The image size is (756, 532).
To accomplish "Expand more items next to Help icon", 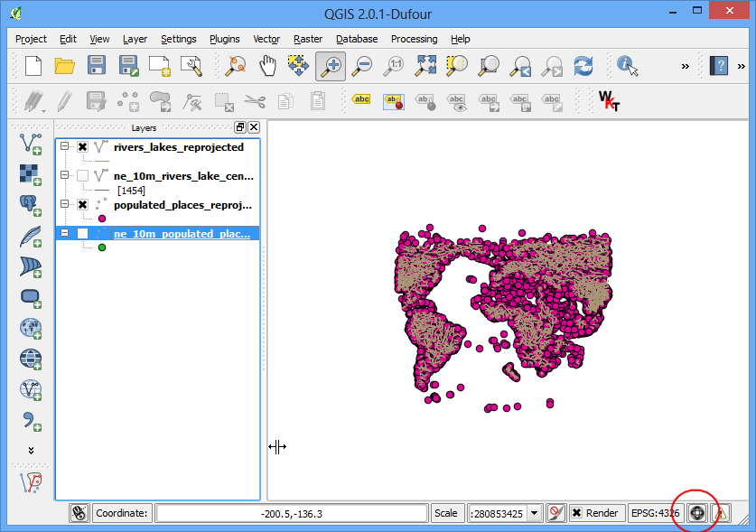I will 741,66.
